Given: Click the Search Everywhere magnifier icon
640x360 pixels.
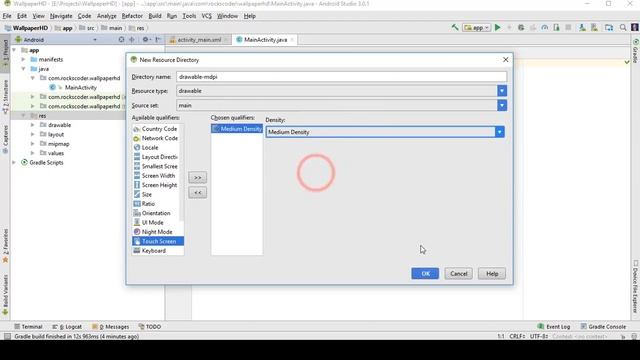Looking at the screenshot, I should click(623, 27).
